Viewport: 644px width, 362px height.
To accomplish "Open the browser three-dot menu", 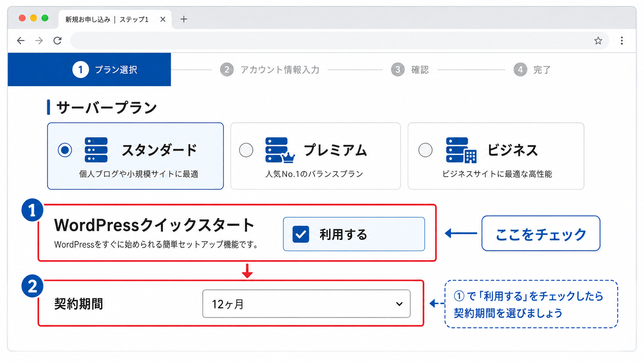I will (x=622, y=41).
